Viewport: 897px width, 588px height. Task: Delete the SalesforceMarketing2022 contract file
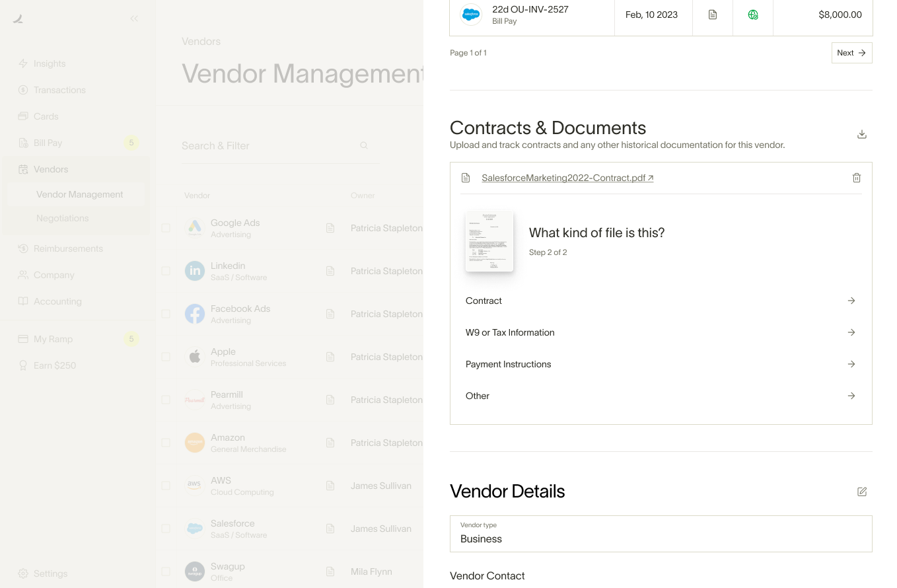pyautogui.click(x=857, y=178)
